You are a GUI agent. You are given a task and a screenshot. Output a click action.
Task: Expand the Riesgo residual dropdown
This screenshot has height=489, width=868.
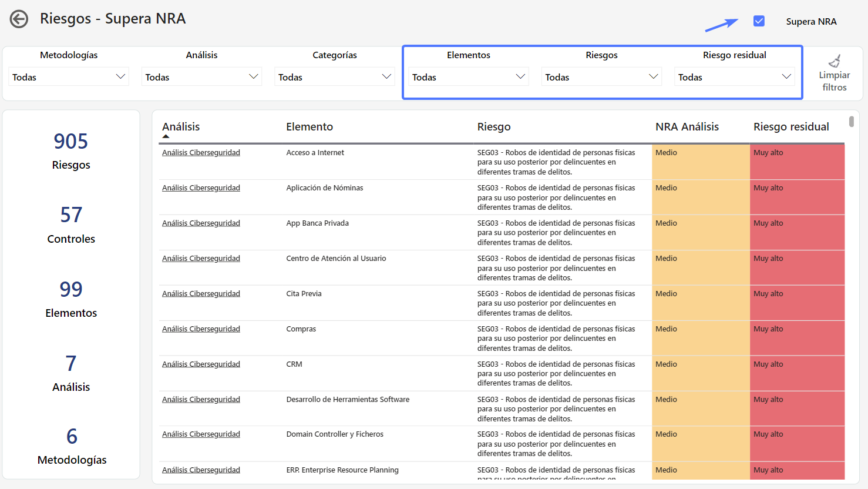[734, 77]
